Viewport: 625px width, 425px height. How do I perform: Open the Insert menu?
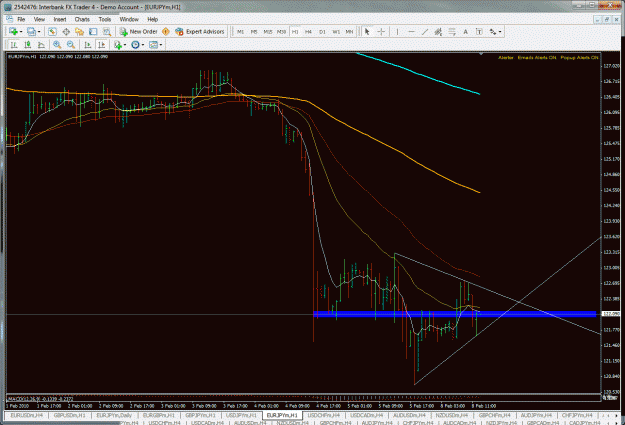[60, 19]
